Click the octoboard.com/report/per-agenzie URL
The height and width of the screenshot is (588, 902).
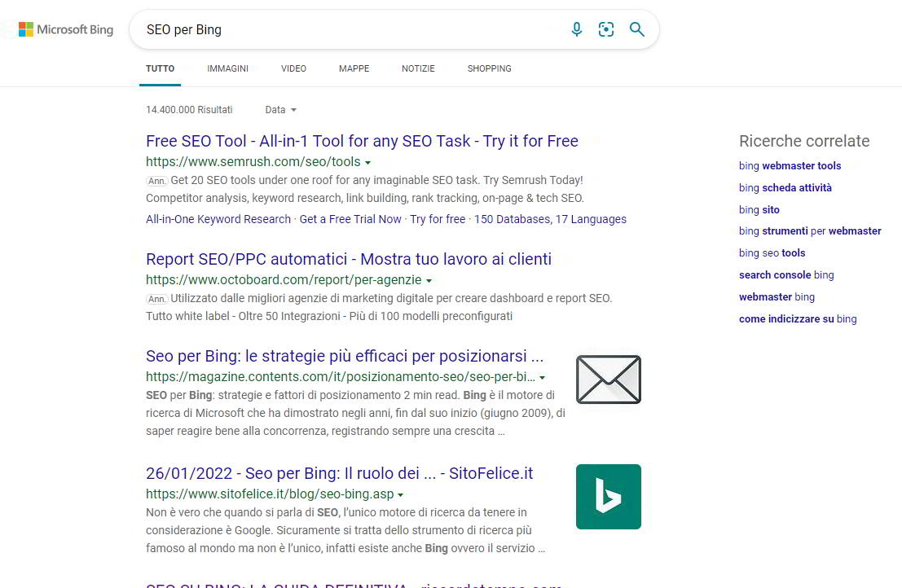pyautogui.click(x=284, y=280)
